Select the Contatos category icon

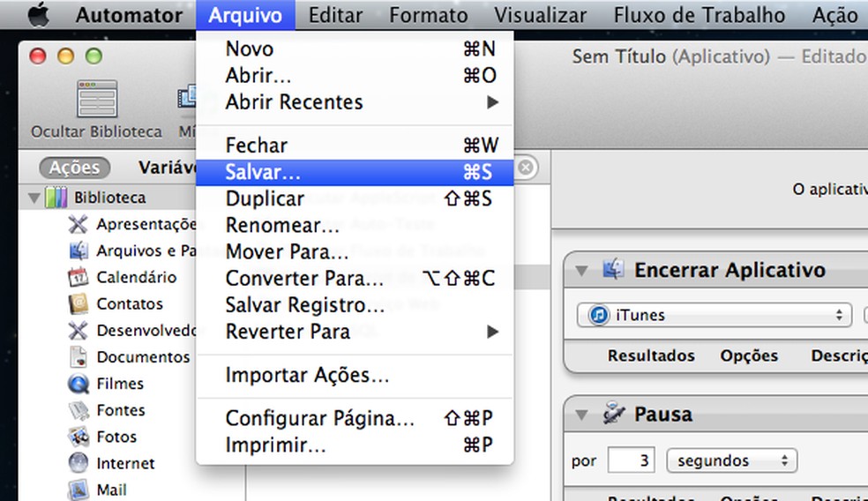click(x=79, y=303)
